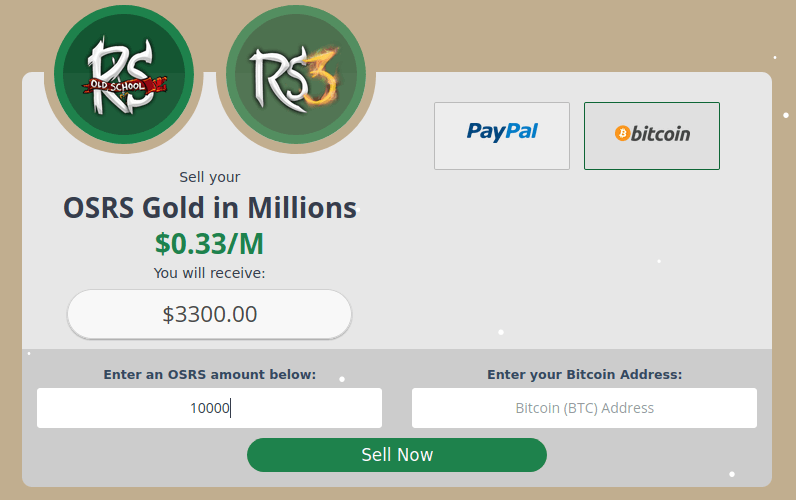This screenshot has width=796, height=500.
Task: Click the orange Bitcoin coin symbol
Action: click(622, 134)
